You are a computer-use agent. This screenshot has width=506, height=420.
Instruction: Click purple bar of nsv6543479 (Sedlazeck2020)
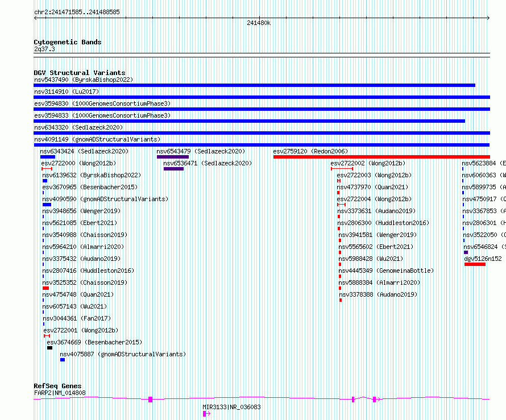173,157
